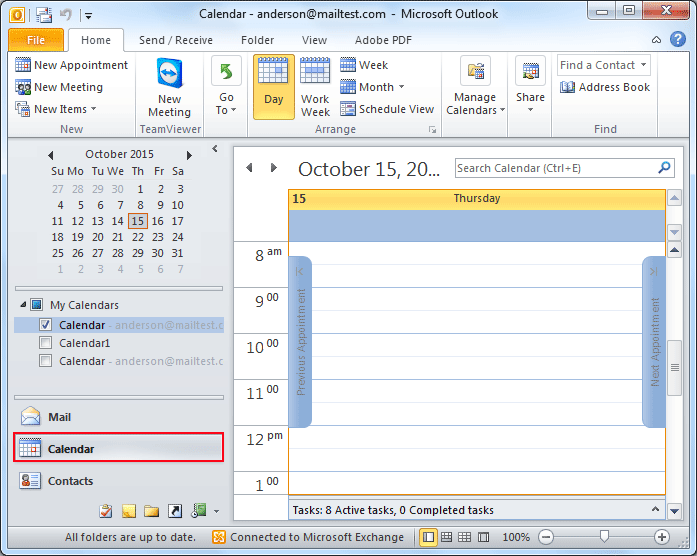The width and height of the screenshot is (697, 556).
Task: Go to next month in date navigator
Action: [189, 155]
